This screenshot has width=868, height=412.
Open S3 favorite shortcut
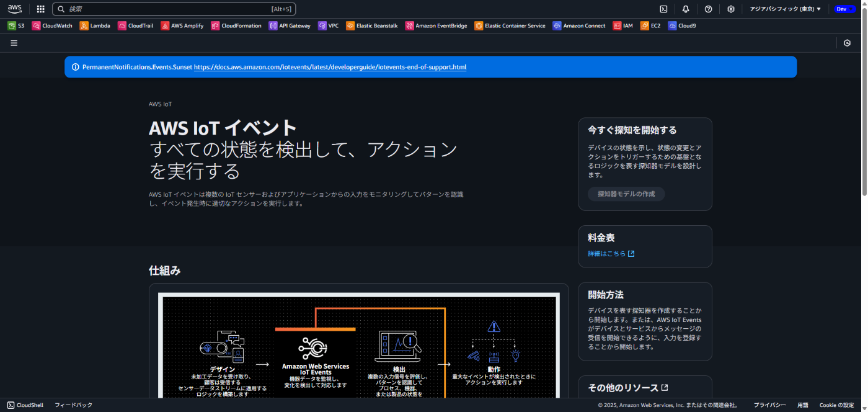click(x=16, y=26)
